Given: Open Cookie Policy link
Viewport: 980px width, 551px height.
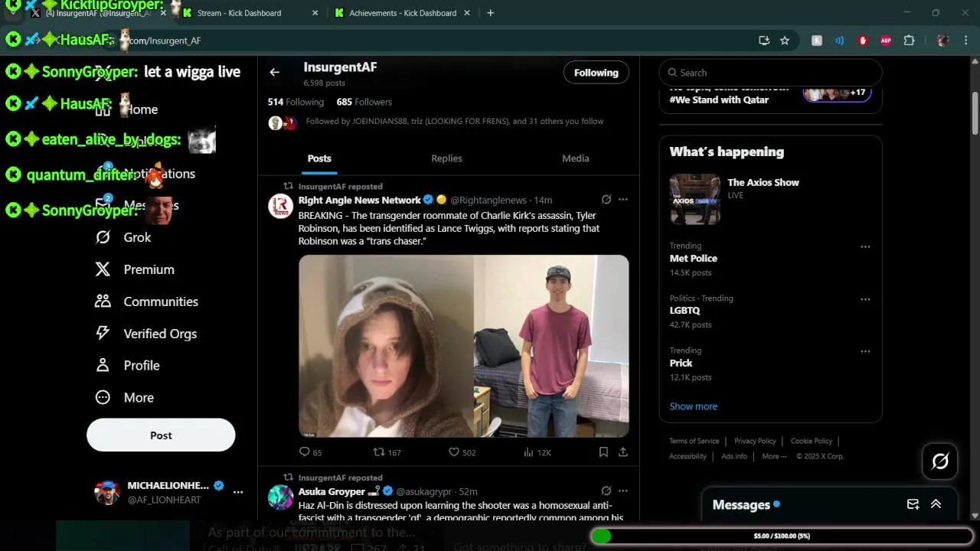Looking at the screenshot, I should pos(812,441).
